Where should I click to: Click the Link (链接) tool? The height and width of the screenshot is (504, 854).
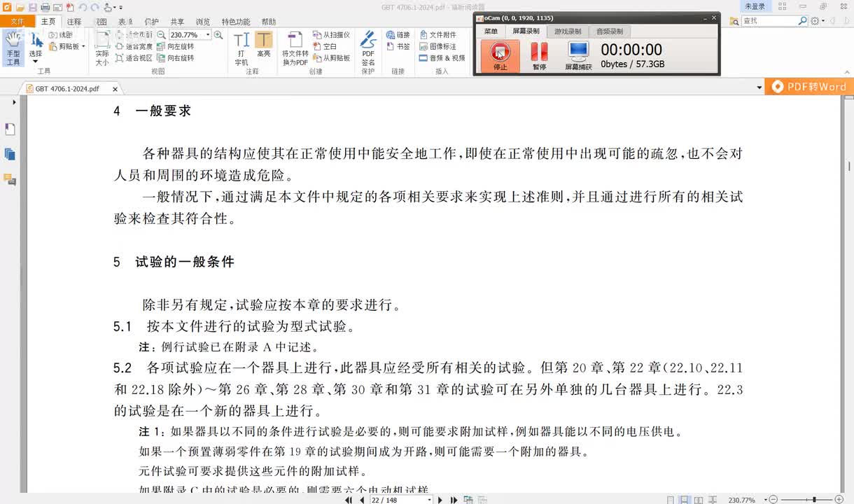(x=398, y=35)
